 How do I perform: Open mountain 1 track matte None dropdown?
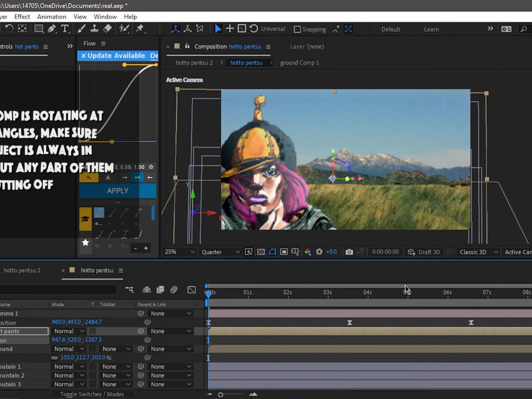pyautogui.click(x=116, y=367)
